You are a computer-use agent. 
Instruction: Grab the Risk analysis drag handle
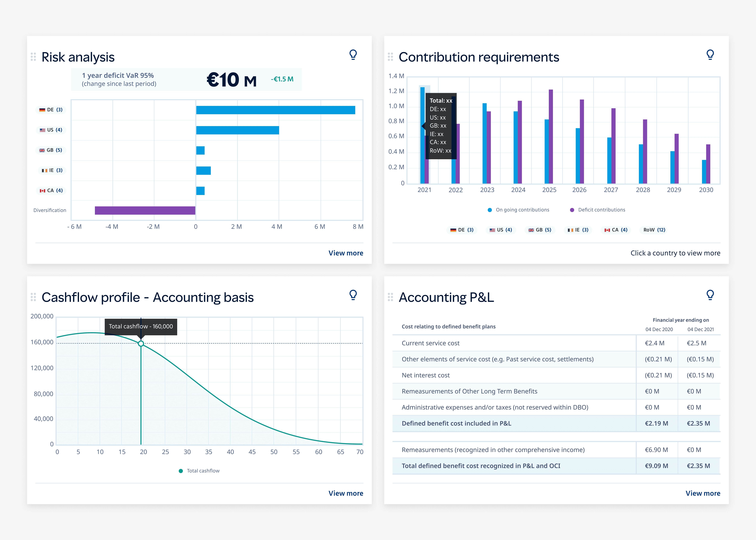(x=33, y=57)
